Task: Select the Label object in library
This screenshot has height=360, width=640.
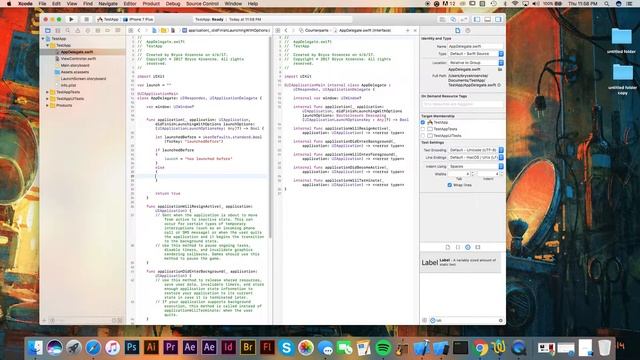Action: point(461,262)
